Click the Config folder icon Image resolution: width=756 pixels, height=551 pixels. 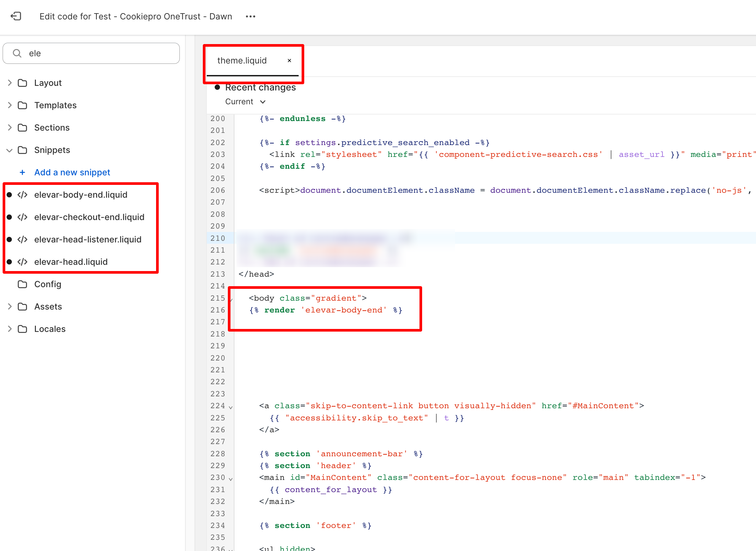point(22,284)
